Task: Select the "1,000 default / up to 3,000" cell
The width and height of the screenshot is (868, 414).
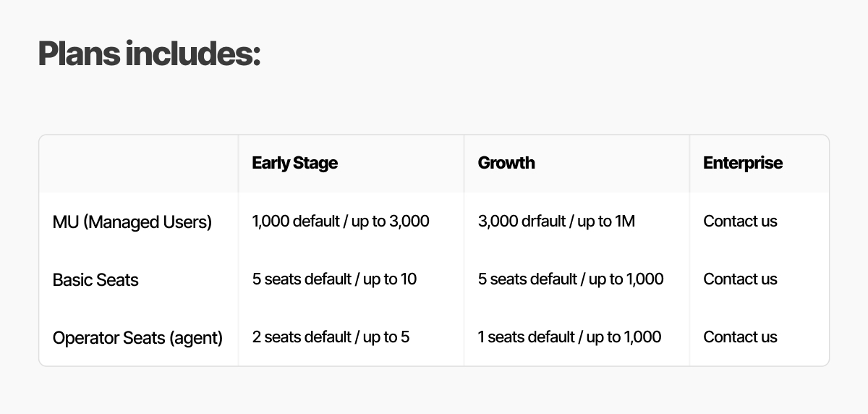Action: (341, 221)
